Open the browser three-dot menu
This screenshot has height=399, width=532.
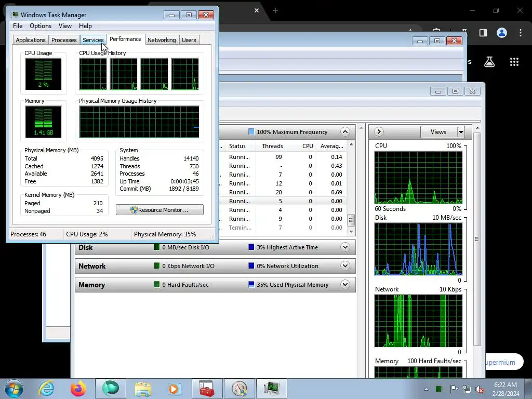521,33
